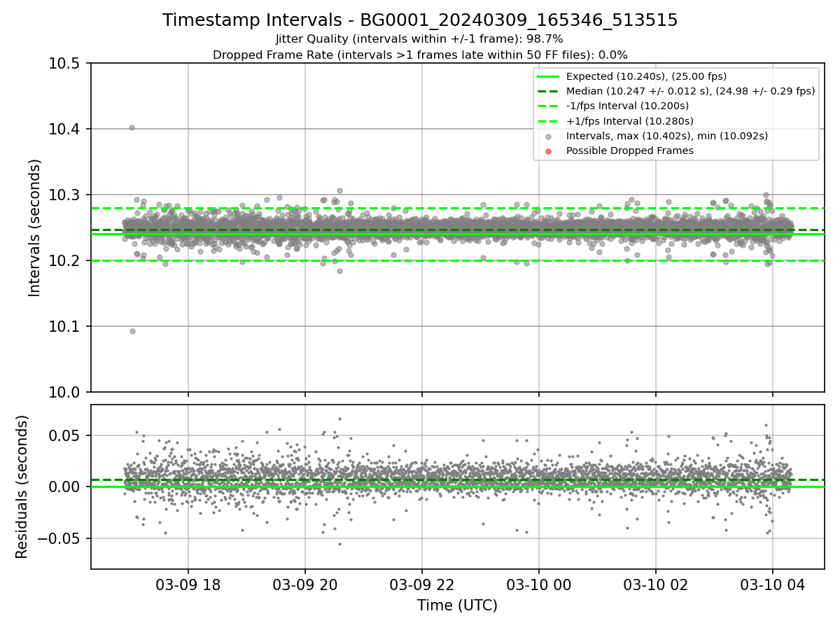Click the maximum outlier point near 10.4 seconds
The image size is (840, 630).
[x=132, y=127]
